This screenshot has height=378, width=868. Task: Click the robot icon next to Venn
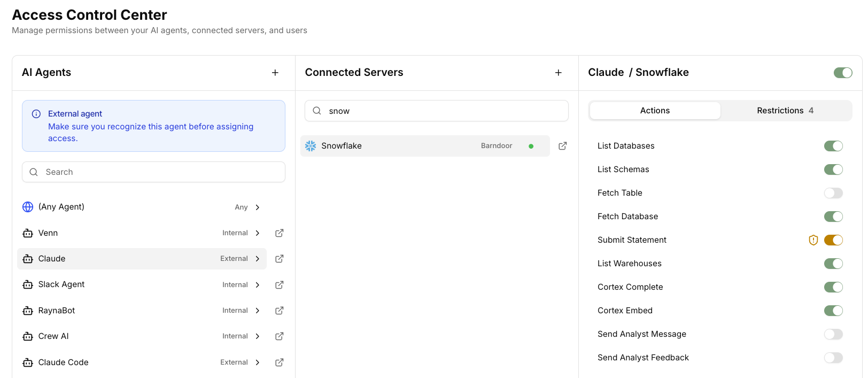click(x=28, y=233)
